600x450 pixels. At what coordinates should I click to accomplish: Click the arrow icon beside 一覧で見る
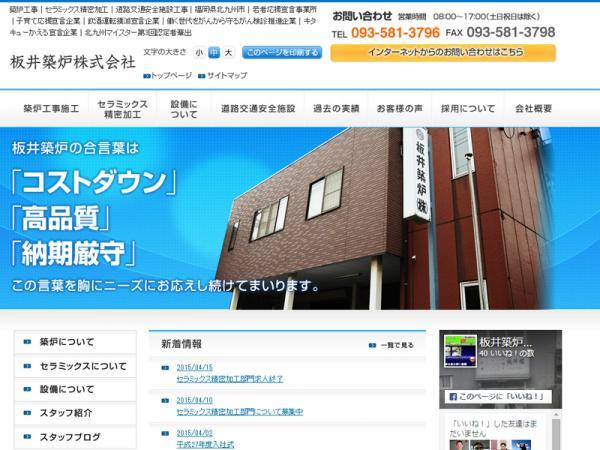coord(372,345)
